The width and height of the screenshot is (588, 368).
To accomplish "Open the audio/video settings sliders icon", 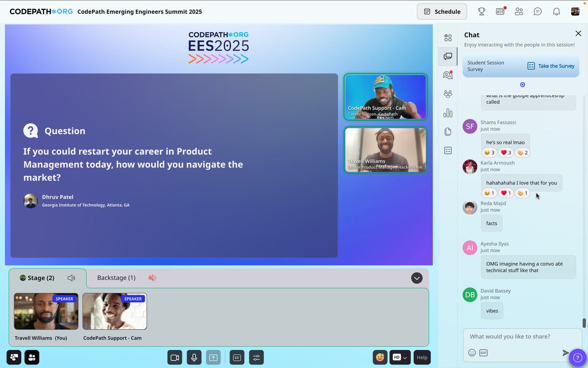I will click(x=256, y=358).
